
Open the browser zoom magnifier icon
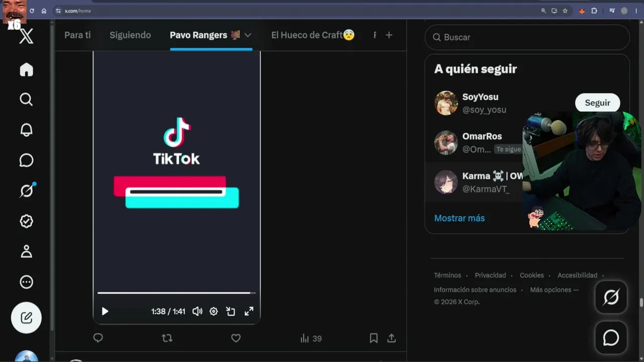click(x=543, y=11)
